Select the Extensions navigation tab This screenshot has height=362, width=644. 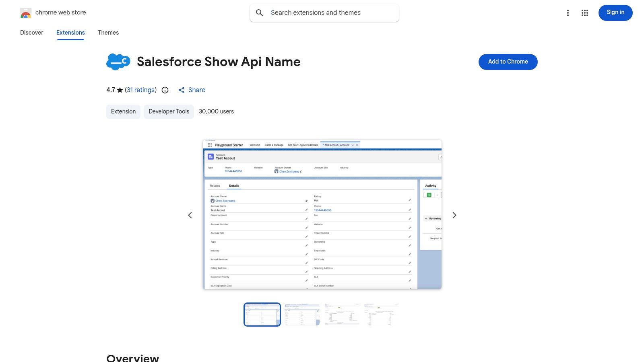click(x=70, y=33)
